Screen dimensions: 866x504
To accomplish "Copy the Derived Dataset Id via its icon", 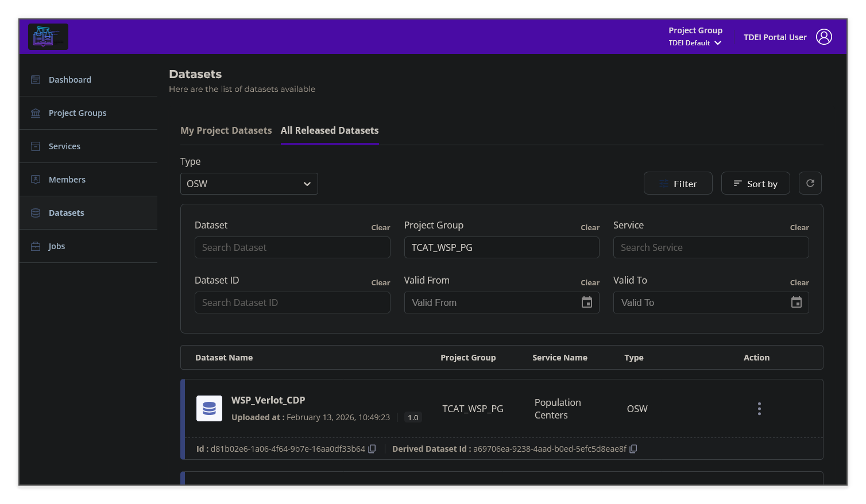I will [633, 448].
